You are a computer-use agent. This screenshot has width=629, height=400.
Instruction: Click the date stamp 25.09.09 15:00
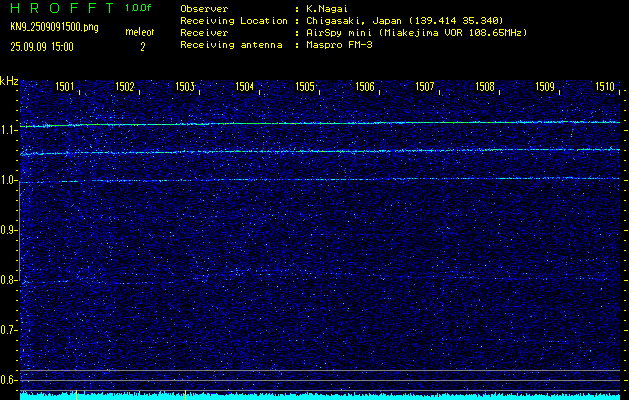coord(42,47)
